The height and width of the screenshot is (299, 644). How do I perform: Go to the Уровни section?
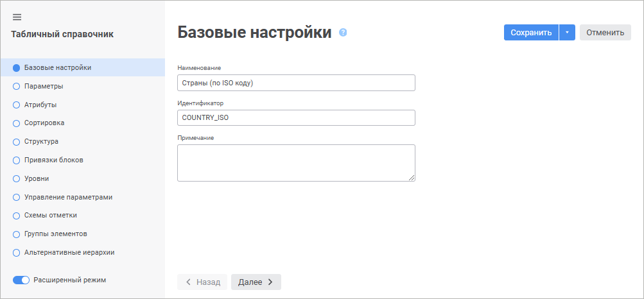(x=37, y=178)
